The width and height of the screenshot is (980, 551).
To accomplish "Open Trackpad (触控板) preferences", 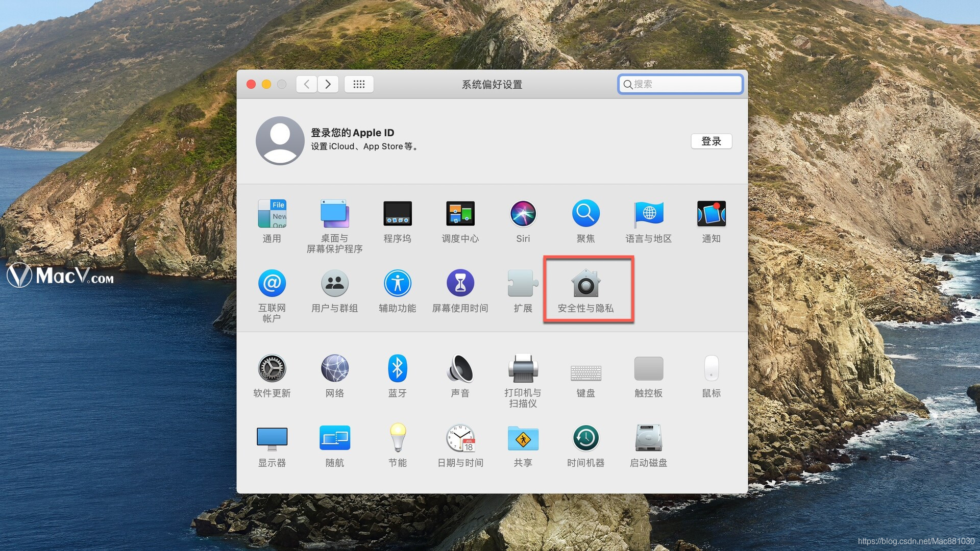I will click(x=648, y=368).
